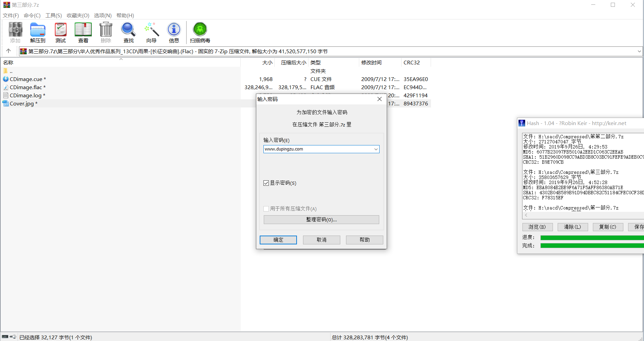The width and height of the screenshot is (644, 341).
Task: Expand the password history dropdown arrow
Action: coord(376,149)
